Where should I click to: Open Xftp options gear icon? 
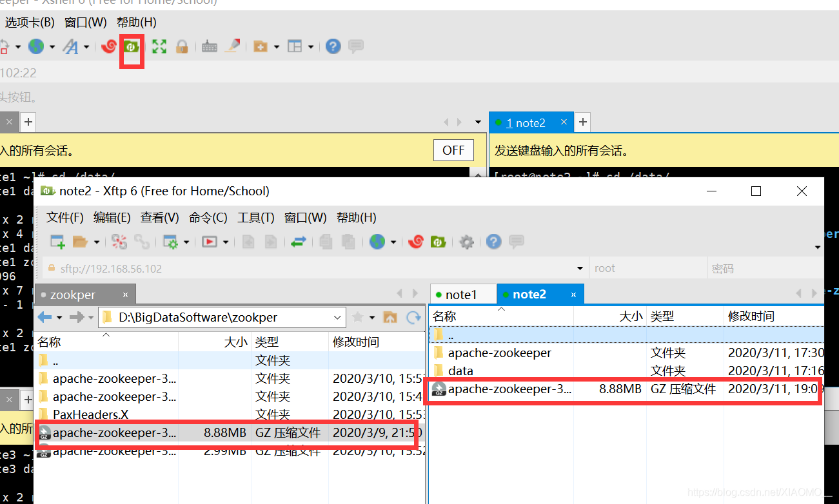pyautogui.click(x=466, y=242)
